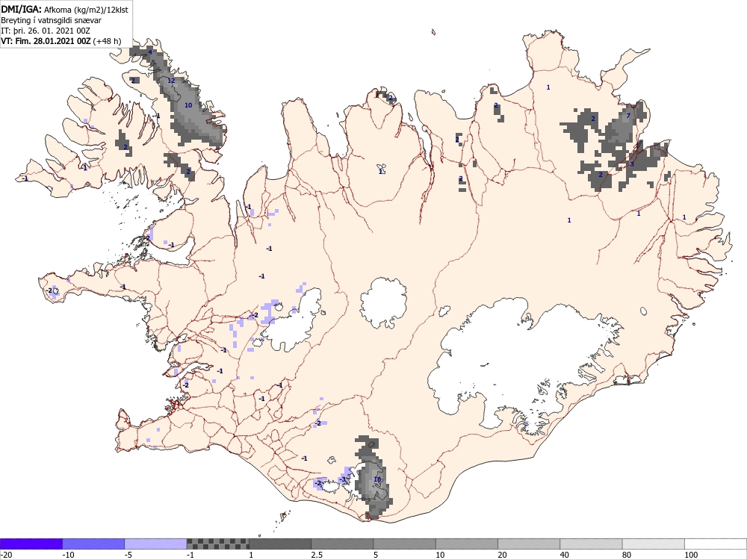
Task: Select the 10 to 20 legend swatch
Action: (467, 544)
